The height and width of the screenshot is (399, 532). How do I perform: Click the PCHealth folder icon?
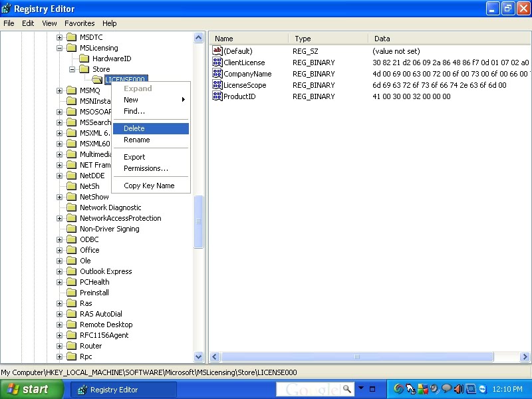pos(72,282)
